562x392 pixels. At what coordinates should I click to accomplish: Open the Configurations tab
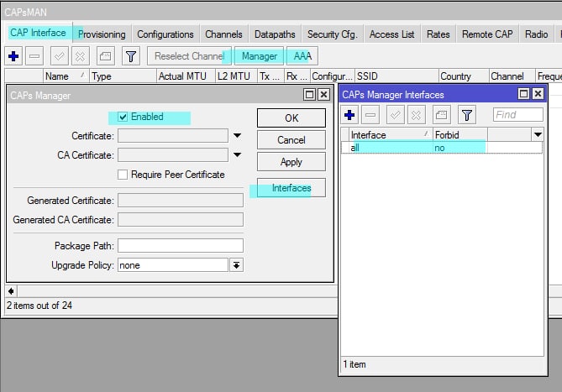tap(165, 34)
